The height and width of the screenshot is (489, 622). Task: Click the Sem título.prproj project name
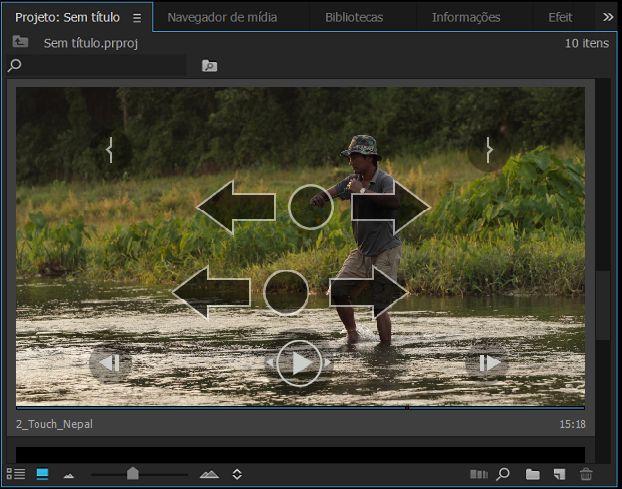91,43
